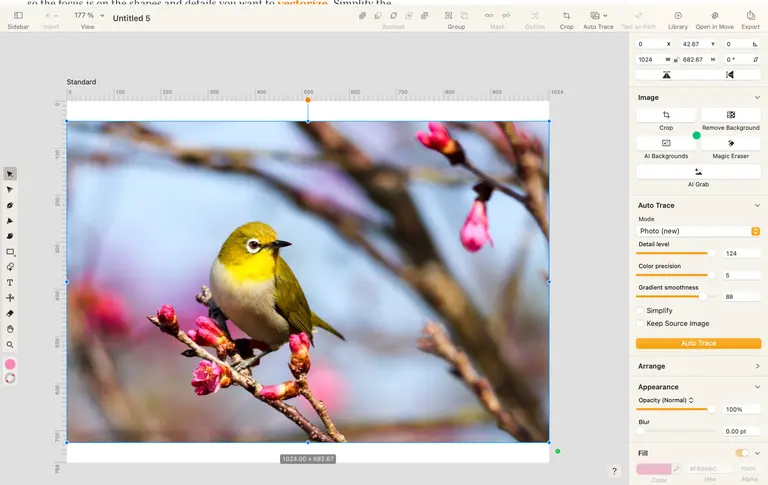The image size is (768, 485).
Task: Click the Export icon in toolbar
Action: tap(750, 16)
